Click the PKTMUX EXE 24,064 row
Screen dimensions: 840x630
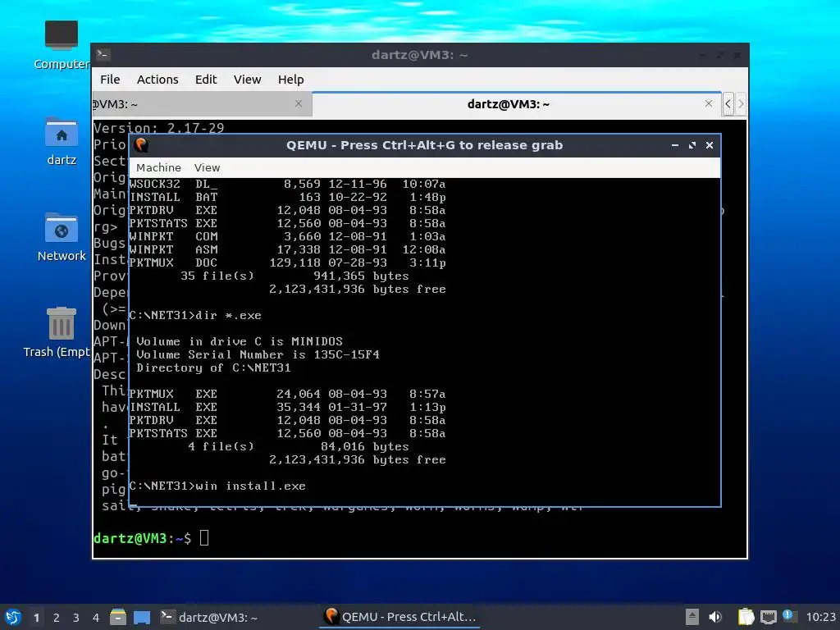287,394
